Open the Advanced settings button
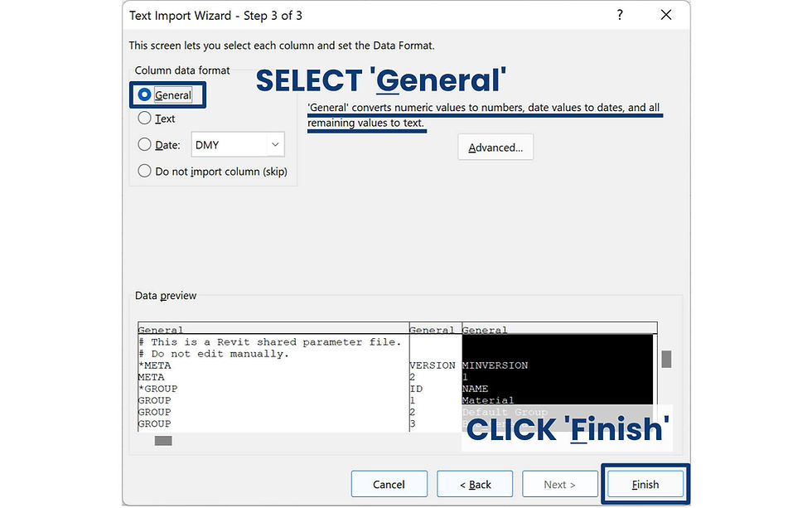The height and width of the screenshot is (508, 812). click(495, 148)
